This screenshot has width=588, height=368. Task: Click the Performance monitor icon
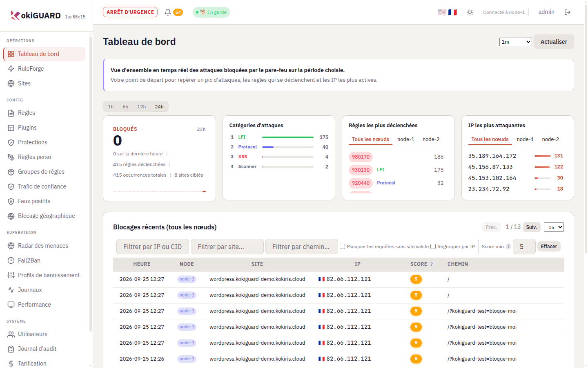click(x=11, y=305)
